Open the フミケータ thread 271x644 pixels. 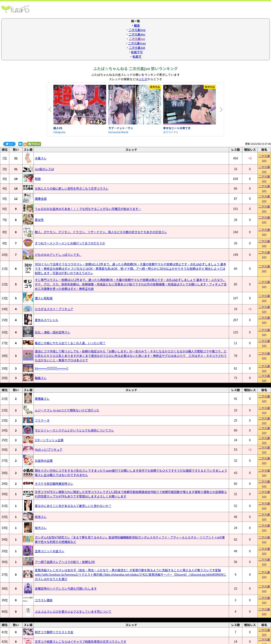pyautogui.click(x=42, y=421)
